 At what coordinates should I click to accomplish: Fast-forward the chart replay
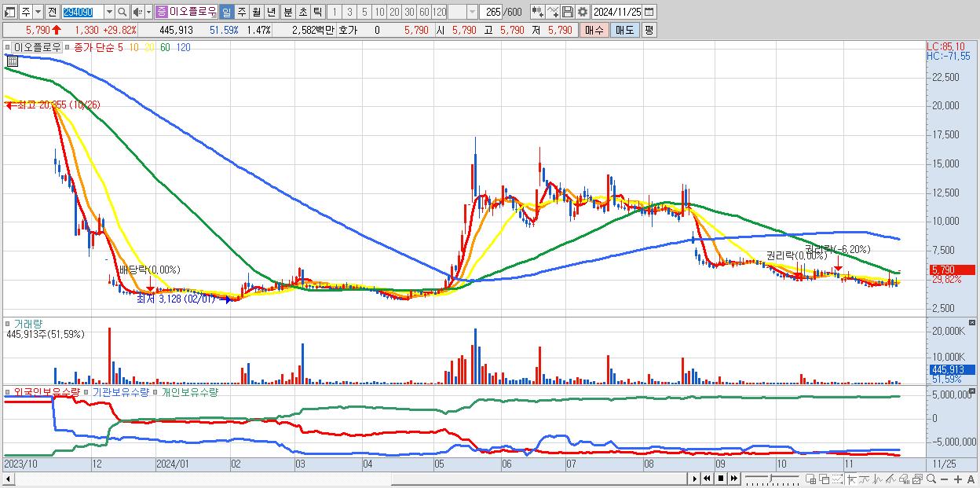click(x=733, y=479)
